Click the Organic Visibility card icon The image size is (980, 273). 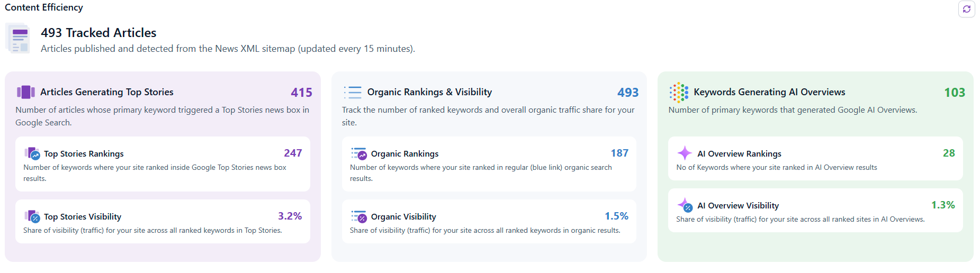point(359,216)
